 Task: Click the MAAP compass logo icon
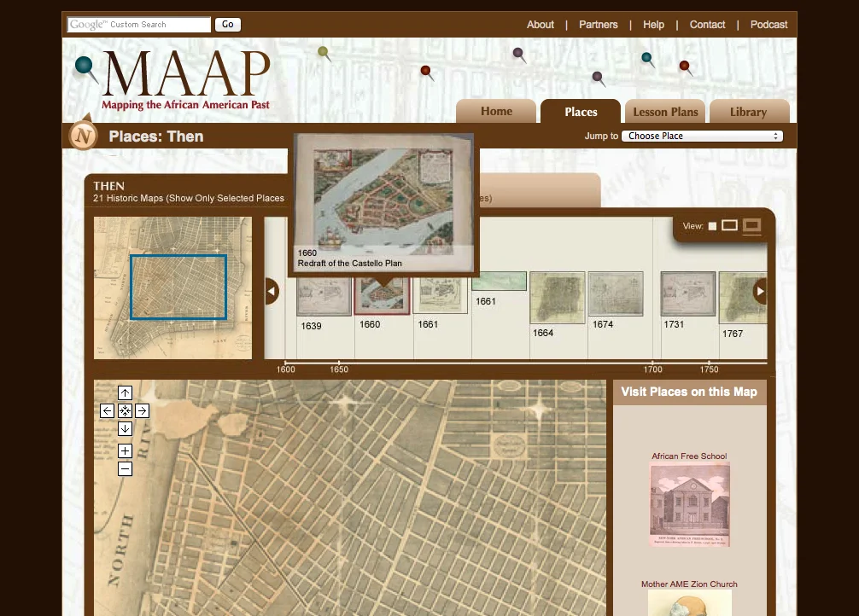(82, 135)
